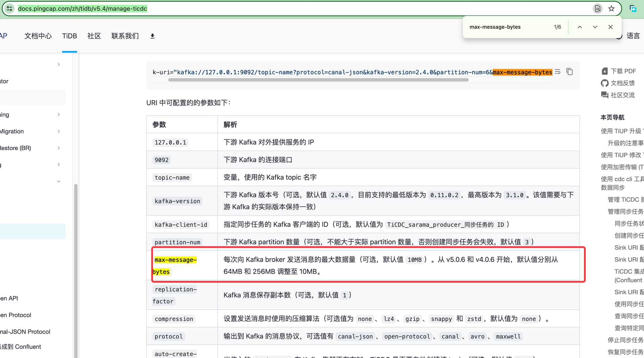Click the GitHub icon beside 文档反馈

pos(604,83)
